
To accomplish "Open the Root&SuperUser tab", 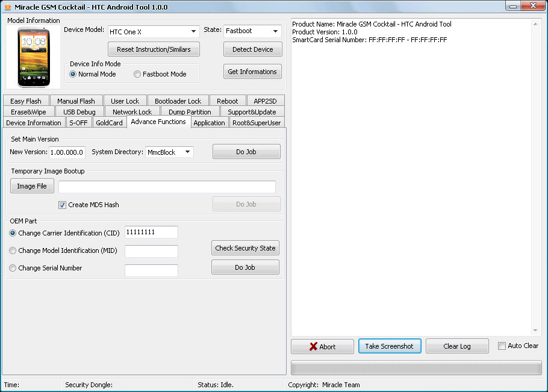I will tap(257, 123).
